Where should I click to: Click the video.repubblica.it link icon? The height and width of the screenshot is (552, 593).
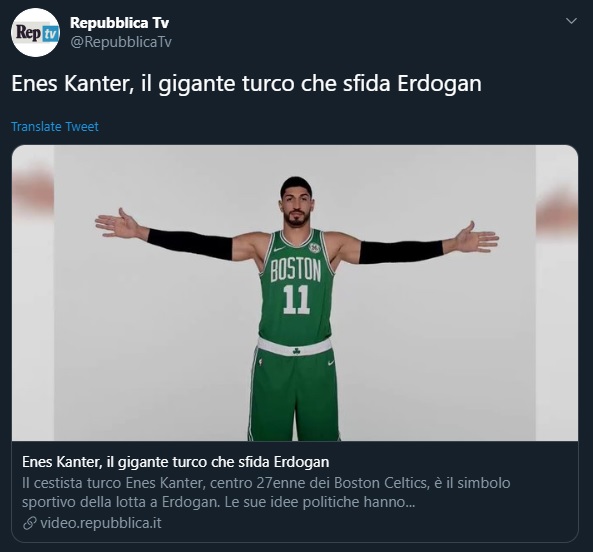[29, 523]
